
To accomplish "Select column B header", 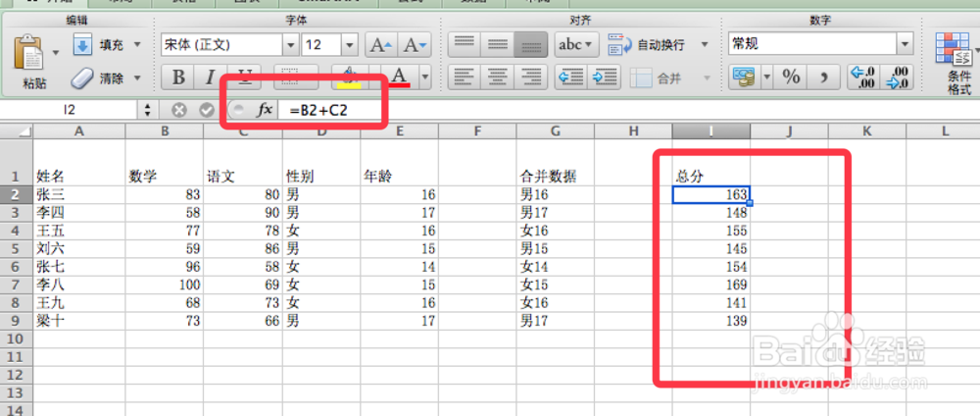I will click(165, 130).
